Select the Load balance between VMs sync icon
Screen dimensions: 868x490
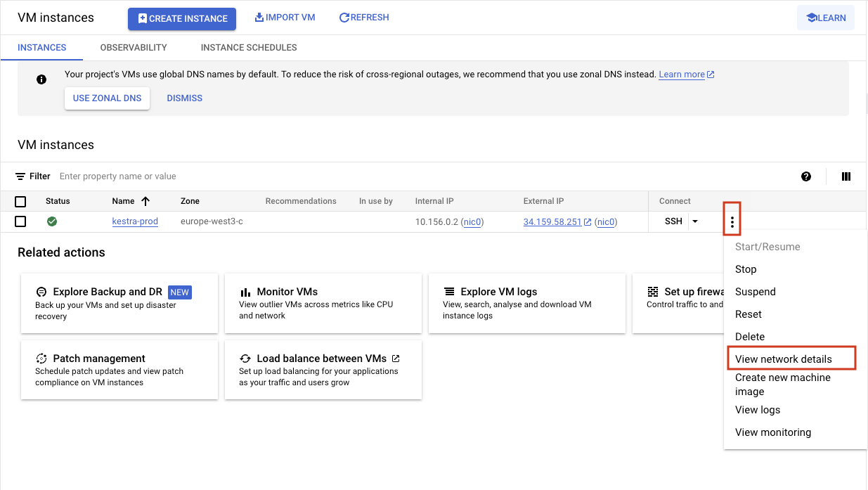coord(244,358)
